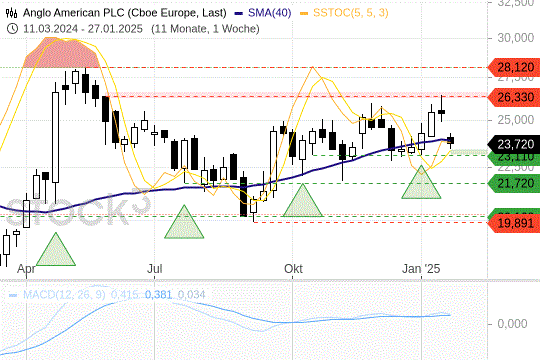The width and height of the screenshot is (540, 360).
Task: Open the Anglo American PLC instrument title
Action: click(x=125, y=13)
